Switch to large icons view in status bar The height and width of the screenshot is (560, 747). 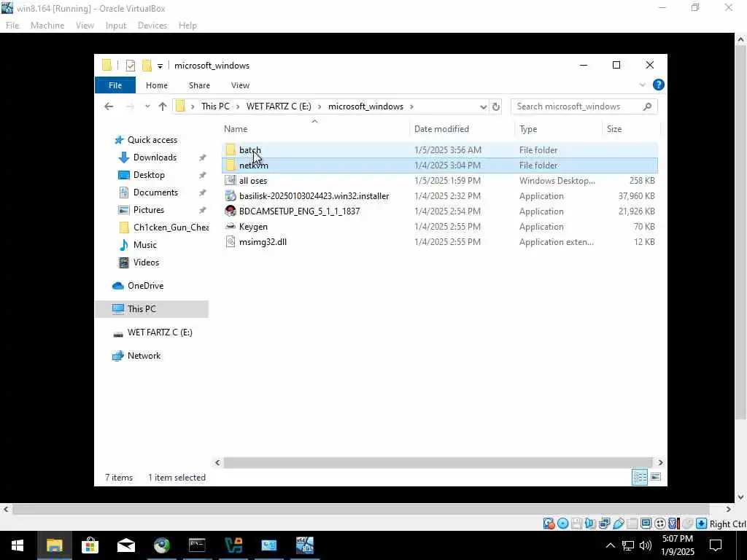point(656,477)
